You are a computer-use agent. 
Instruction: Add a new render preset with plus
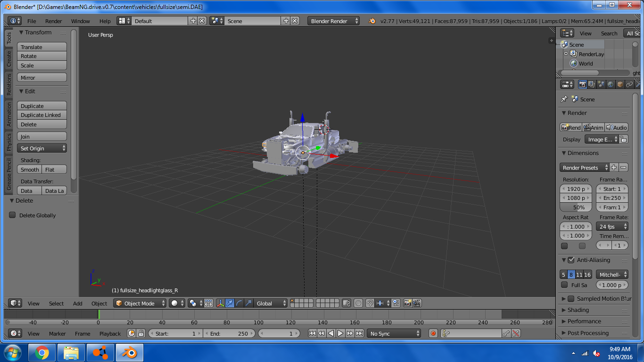614,167
